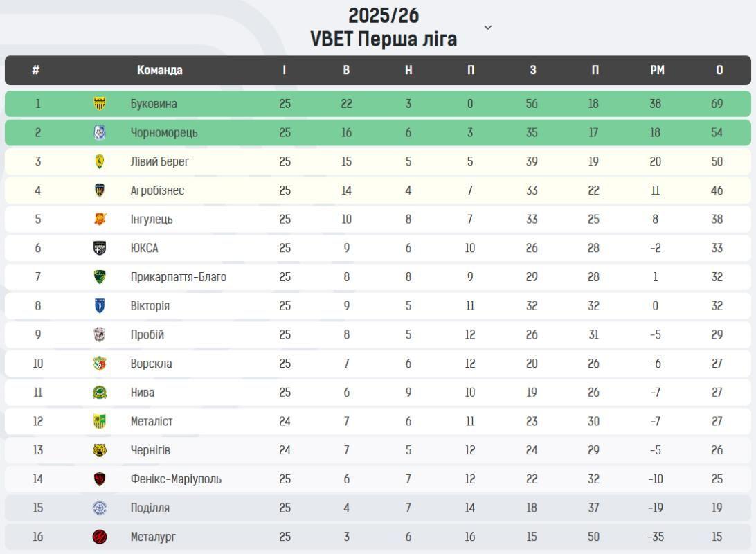Click the Фенікс-Маріуполь club badge
The width and height of the screenshot is (756, 554).
point(100,479)
